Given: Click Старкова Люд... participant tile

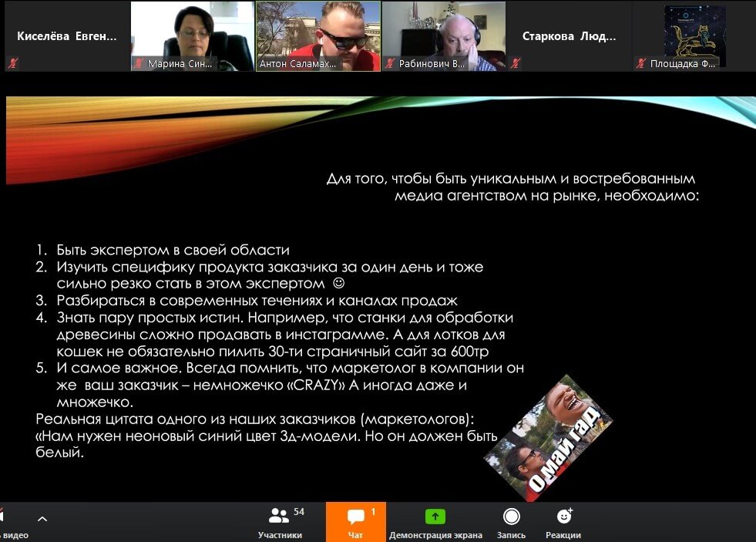Looking at the screenshot, I should coord(567,36).
